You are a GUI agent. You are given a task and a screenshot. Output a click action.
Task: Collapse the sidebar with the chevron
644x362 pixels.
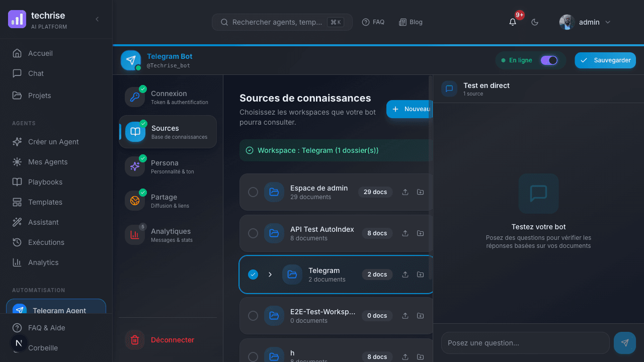(x=97, y=19)
